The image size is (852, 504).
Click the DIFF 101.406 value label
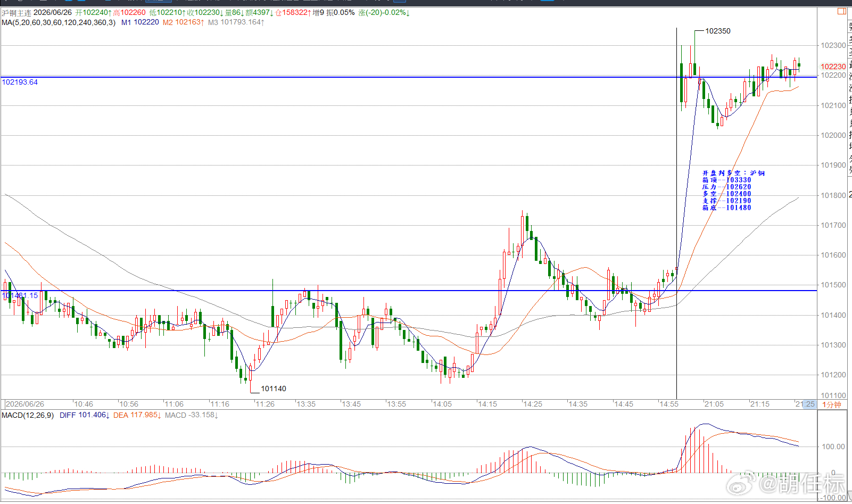point(84,415)
